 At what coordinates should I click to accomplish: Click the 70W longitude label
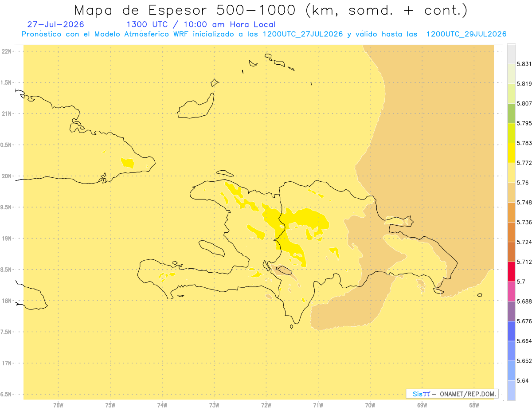370,405
